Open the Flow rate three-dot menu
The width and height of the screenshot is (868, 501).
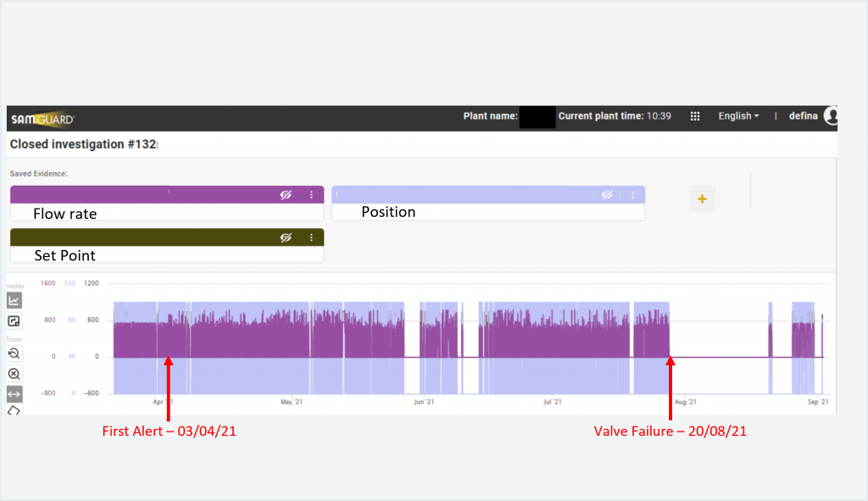[x=311, y=195]
